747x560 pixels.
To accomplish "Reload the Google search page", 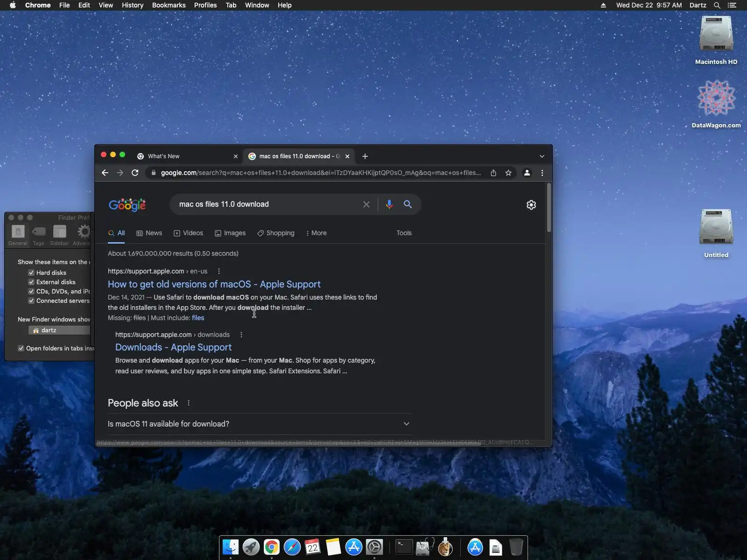I will [135, 173].
